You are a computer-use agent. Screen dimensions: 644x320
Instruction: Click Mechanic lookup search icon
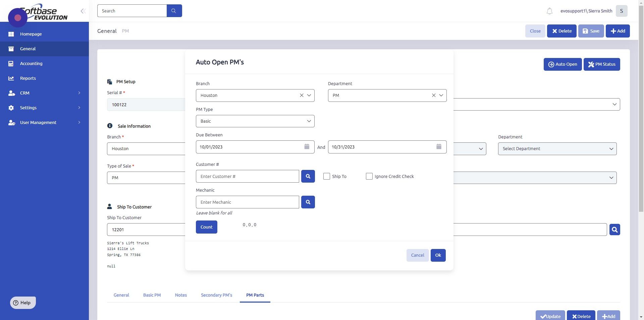point(308,202)
